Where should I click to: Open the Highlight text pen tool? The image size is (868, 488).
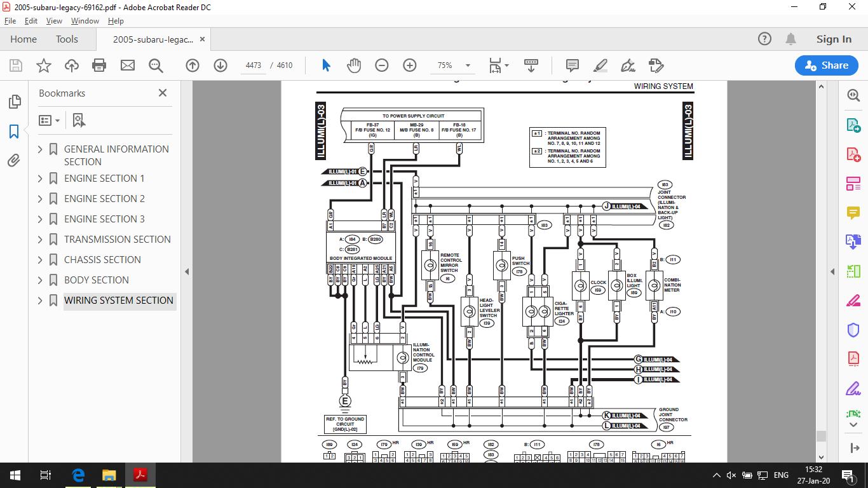600,65
